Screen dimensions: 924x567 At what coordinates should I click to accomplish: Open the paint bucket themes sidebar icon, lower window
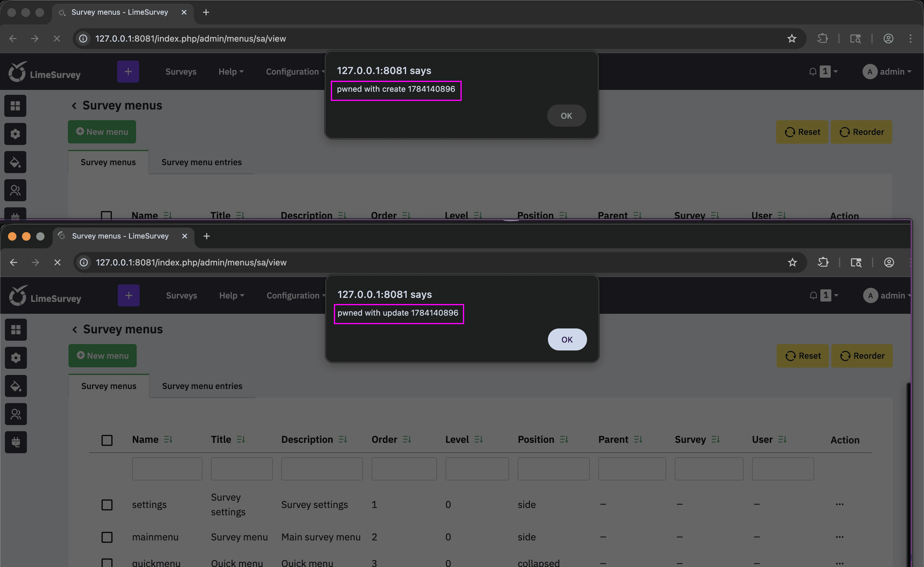[16, 386]
